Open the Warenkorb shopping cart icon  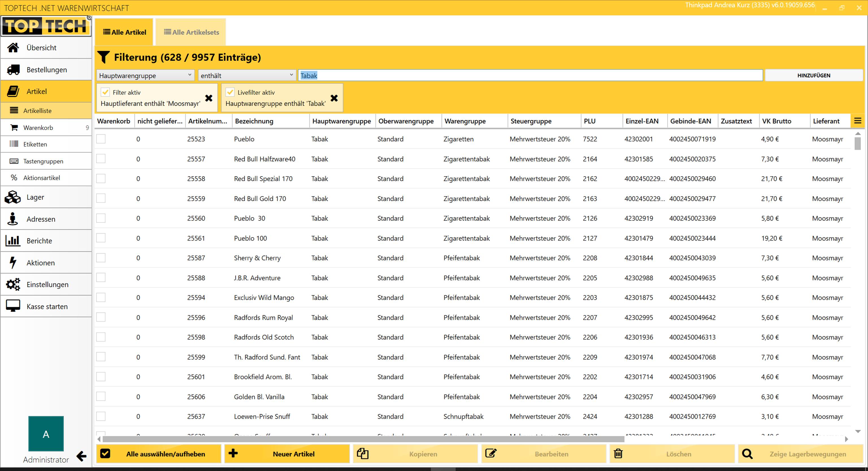click(14, 128)
